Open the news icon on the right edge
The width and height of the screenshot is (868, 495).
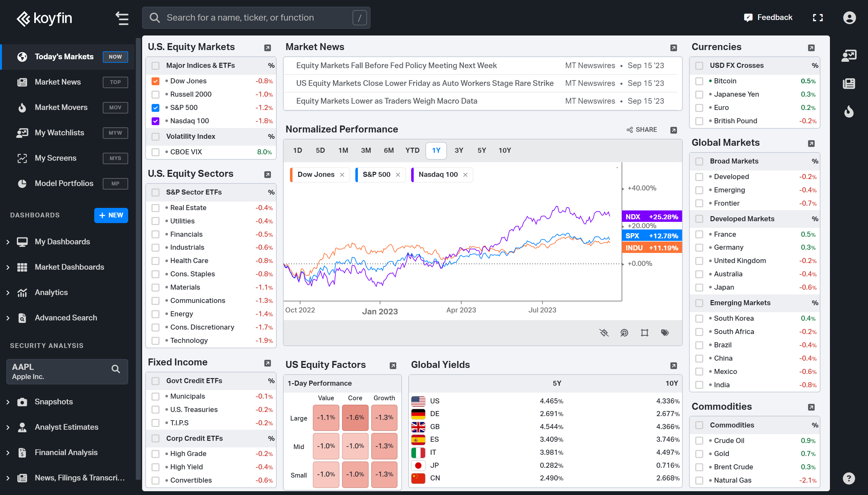(849, 83)
